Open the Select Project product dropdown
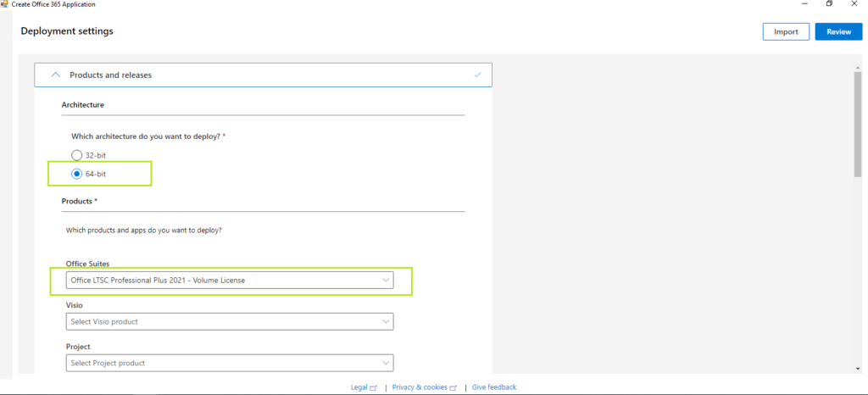The image size is (868, 395). click(x=230, y=363)
